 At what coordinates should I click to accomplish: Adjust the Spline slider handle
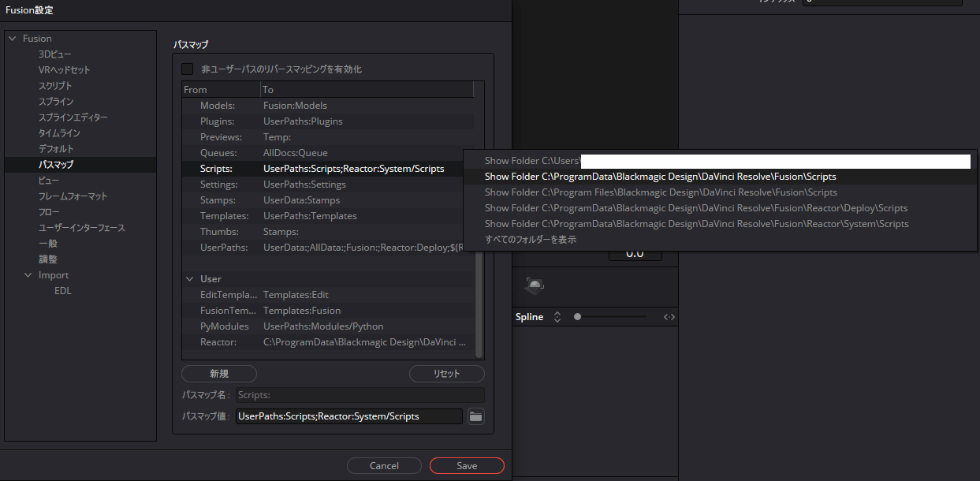(x=577, y=317)
